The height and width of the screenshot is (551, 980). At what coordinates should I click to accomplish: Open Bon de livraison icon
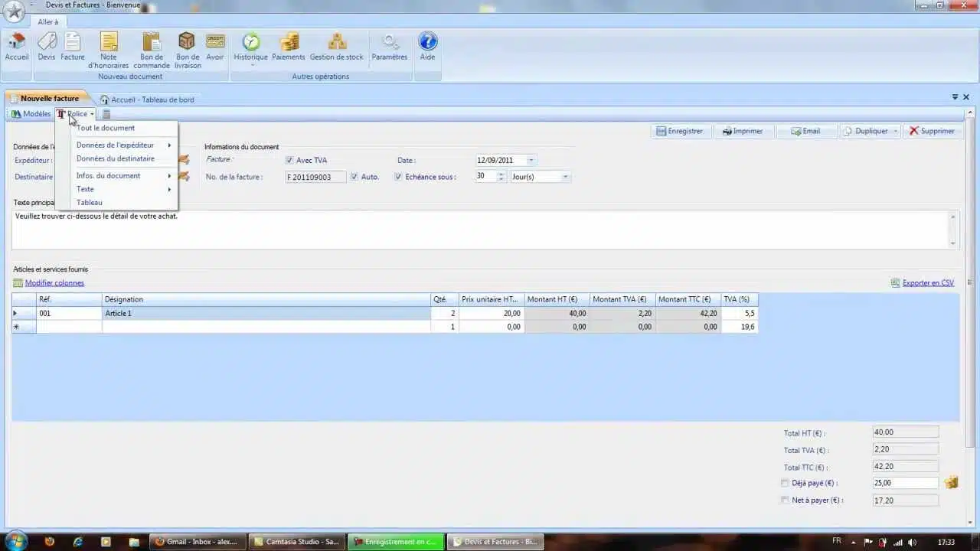(187, 43)
